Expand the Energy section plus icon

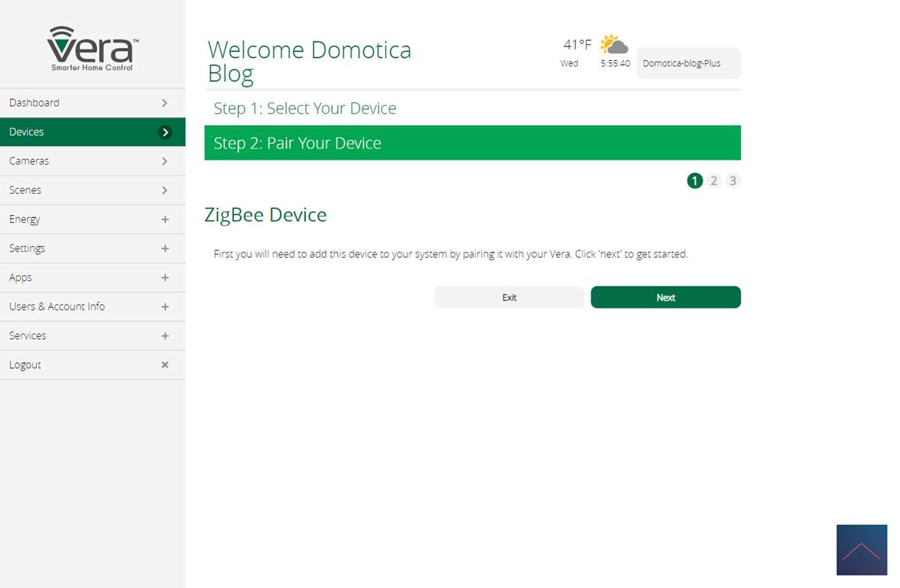(x=165, y=219)
